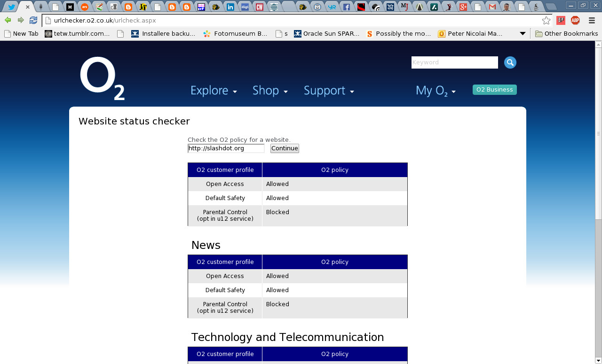Click the browser forward arrow
Screen dimensions: 602x364
click(21, 20)
